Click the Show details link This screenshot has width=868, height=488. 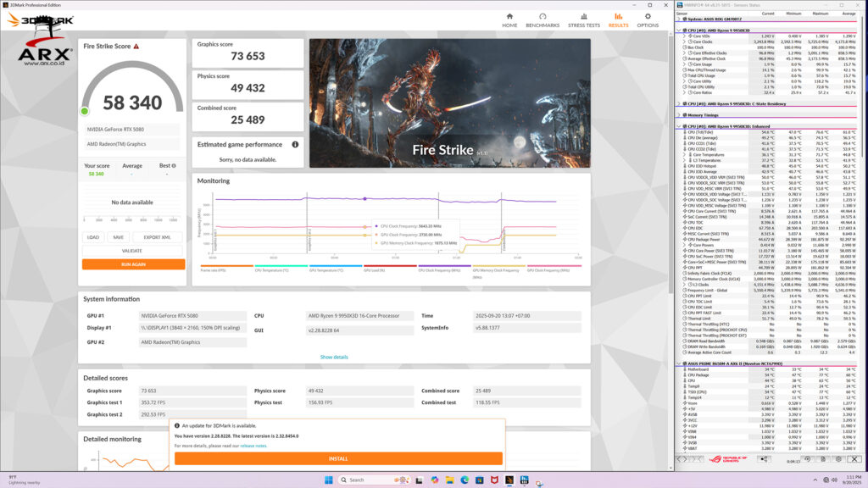334,357
